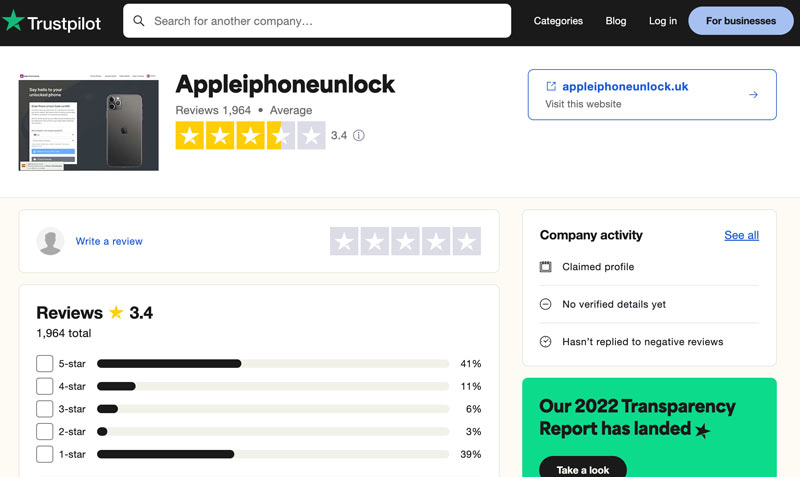This screenshot has width=800, height=477.
Task: Tick the 1-star filter checkbox
Action: 44,454
